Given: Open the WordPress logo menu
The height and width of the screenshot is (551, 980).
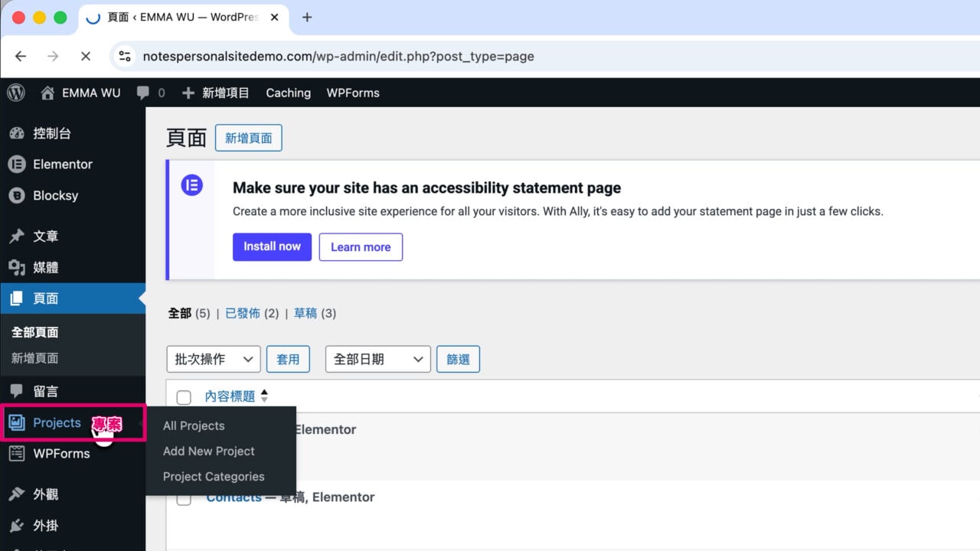Looking at the screenshot, I should pos(16,93).
